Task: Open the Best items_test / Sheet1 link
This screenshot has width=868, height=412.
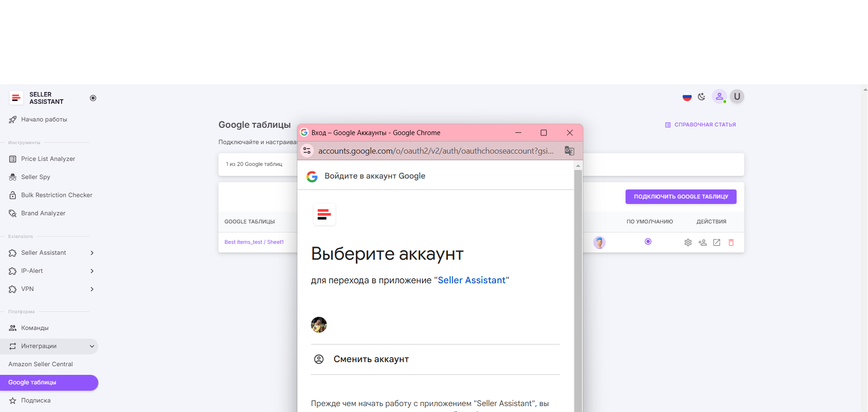Action: (254, 242)
